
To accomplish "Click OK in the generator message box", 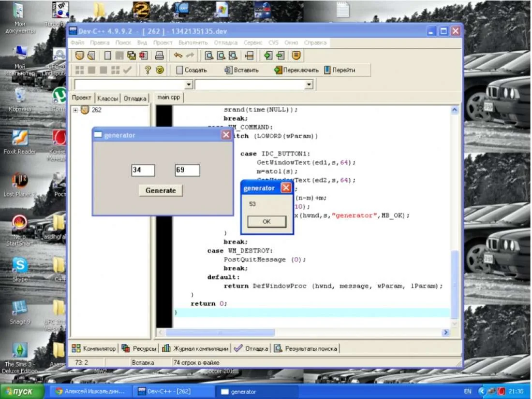I will coord(266,222).
